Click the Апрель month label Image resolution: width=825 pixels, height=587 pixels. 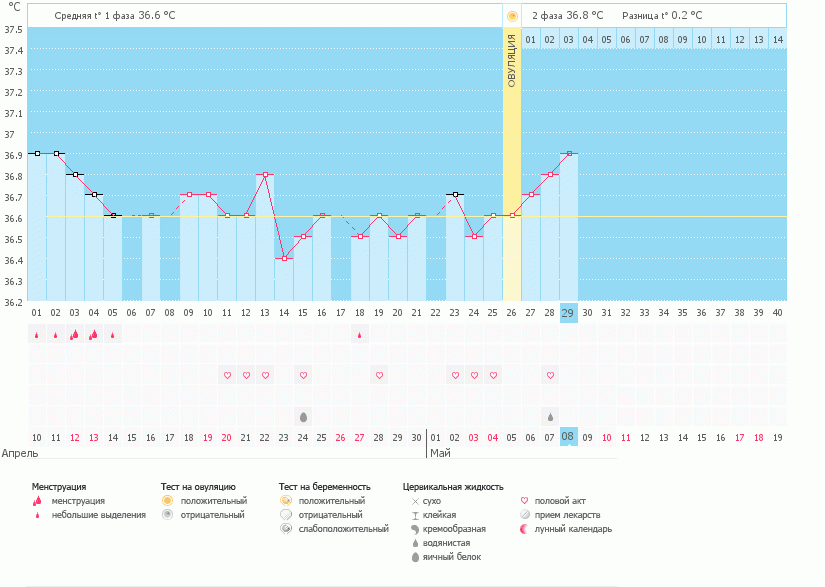coord(21,453)
